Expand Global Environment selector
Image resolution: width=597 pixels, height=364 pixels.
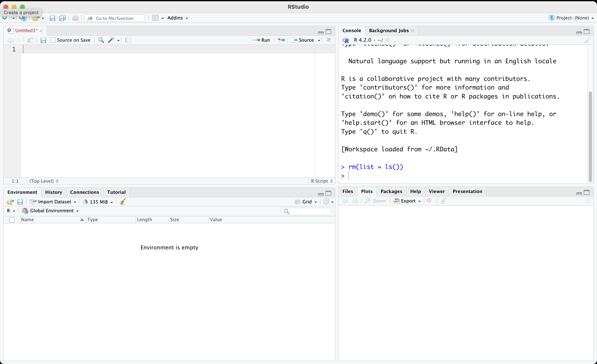click(x=50, y=211)
